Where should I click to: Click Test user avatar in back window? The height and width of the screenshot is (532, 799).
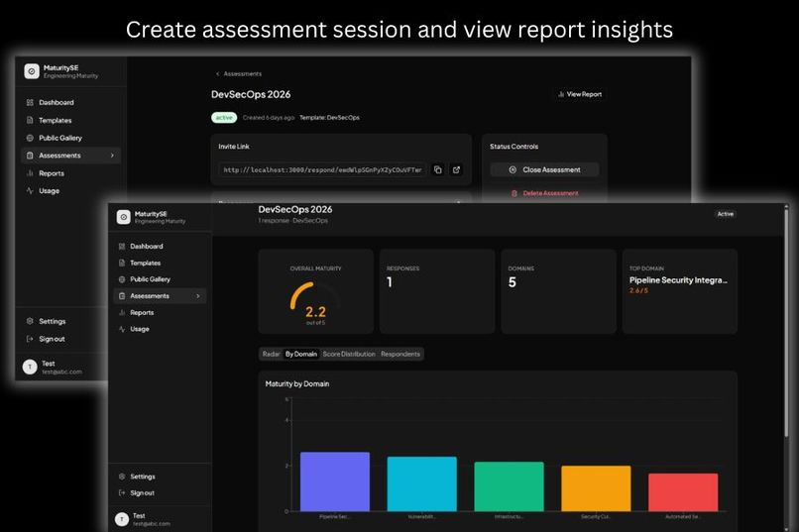click(x=30, y=367)
